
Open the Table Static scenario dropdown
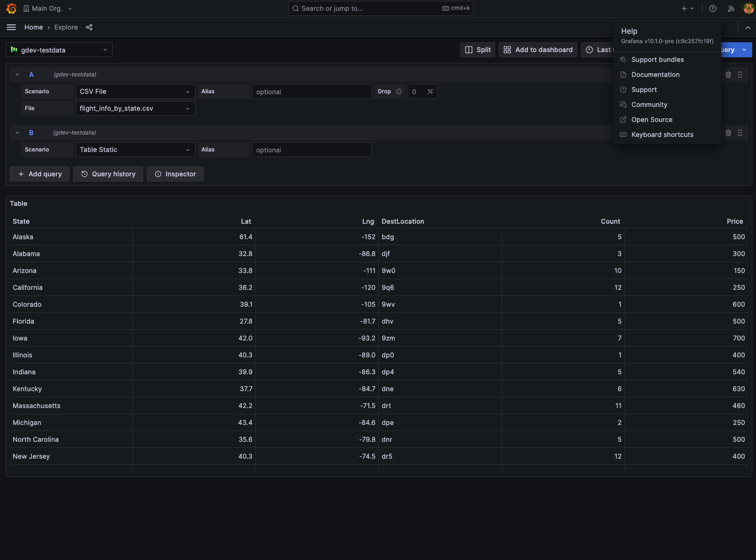pyautogui.click(x=135, y=149)
